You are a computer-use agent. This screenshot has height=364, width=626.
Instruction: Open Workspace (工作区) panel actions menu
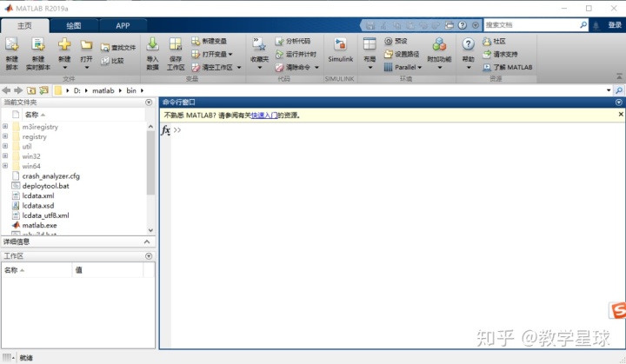point(149,256)
